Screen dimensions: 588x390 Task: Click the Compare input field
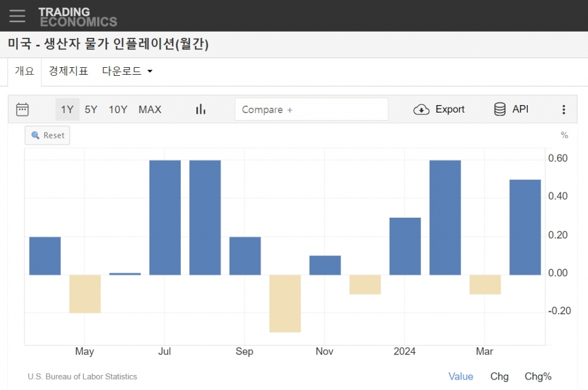[x=311, y=109]
